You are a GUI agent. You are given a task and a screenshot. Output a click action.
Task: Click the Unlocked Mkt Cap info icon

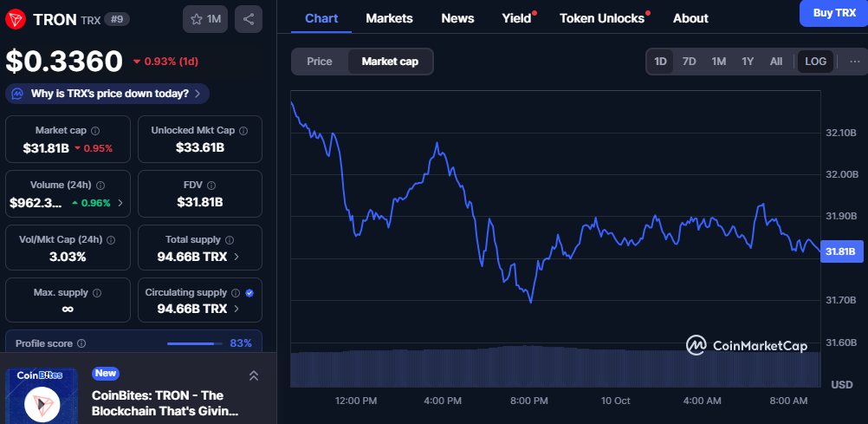pos(243,130)
